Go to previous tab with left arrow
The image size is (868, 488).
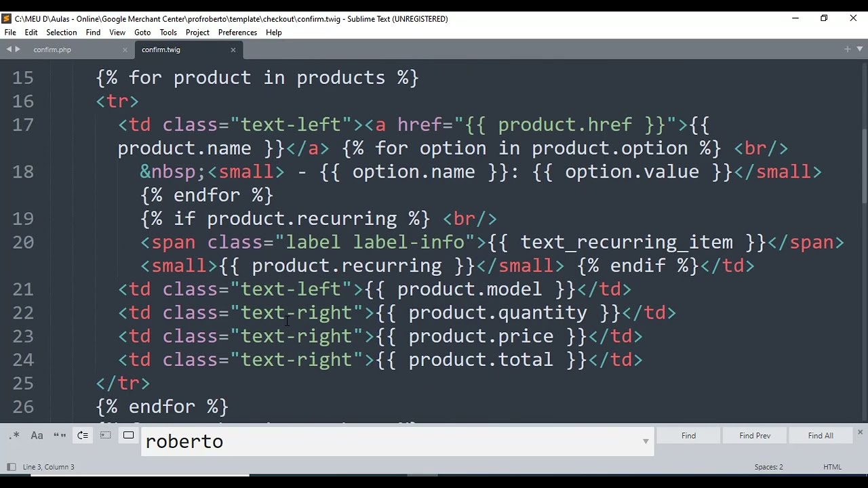click(x=9, y=49)
